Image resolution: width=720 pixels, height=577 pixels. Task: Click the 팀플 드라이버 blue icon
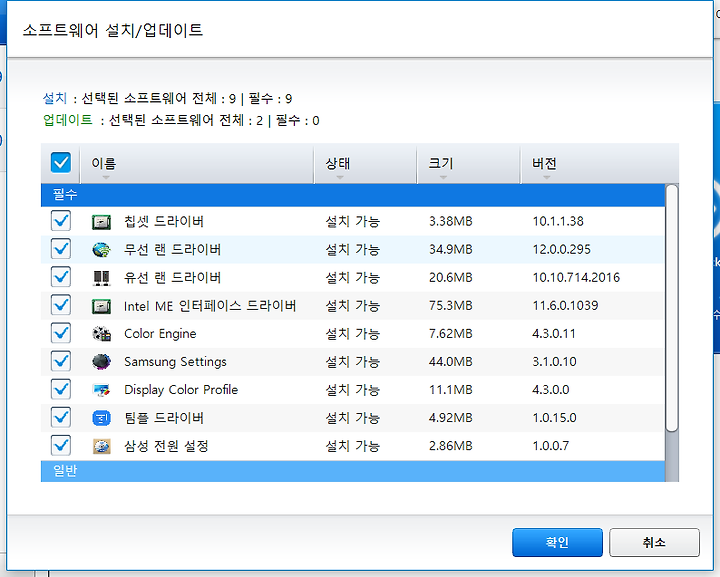click(x=101, y=418)
